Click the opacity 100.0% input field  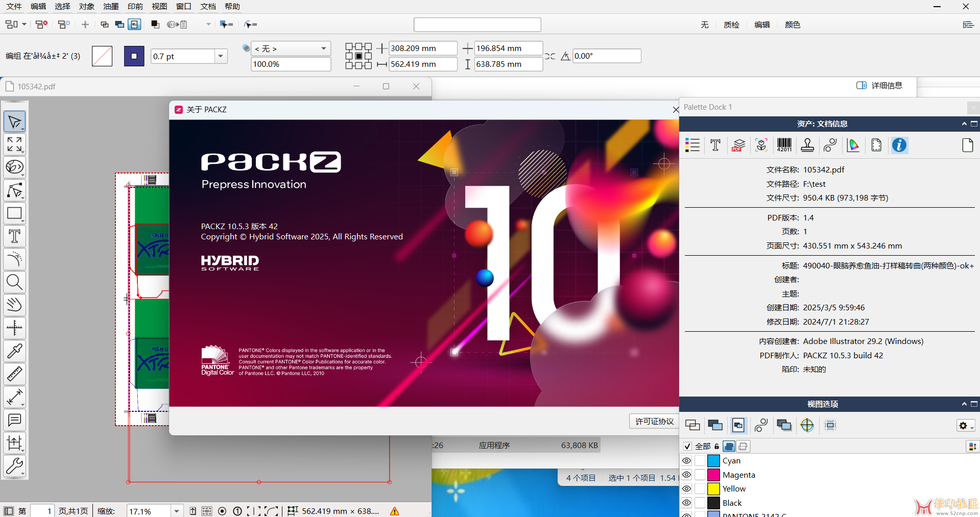tap(291, 64)
